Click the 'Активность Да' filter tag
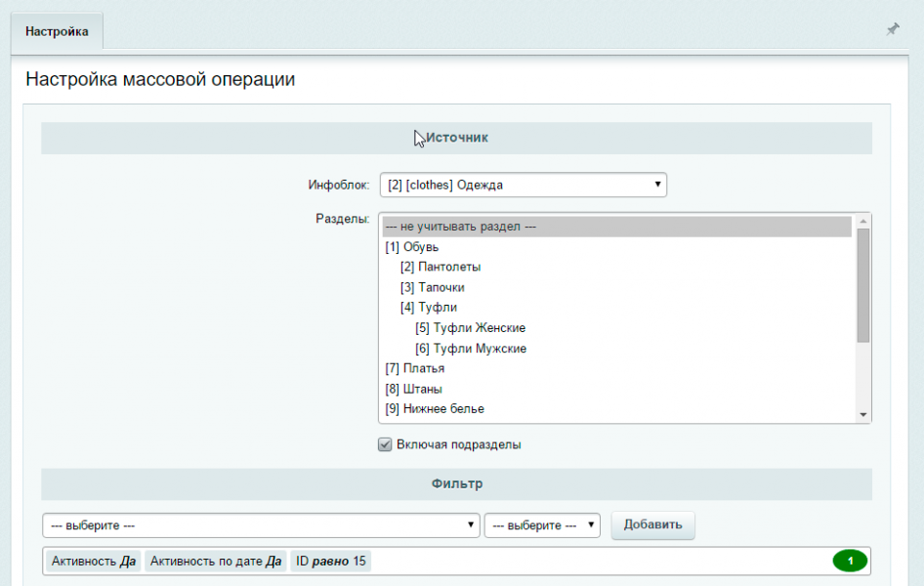This screenshot has height=586, width=924. (94, 562)
